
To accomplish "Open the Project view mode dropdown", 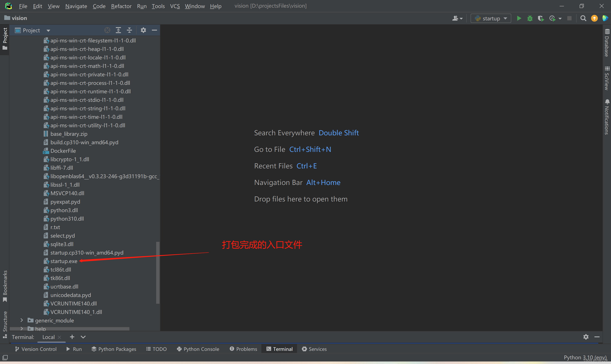I will 48,30.
